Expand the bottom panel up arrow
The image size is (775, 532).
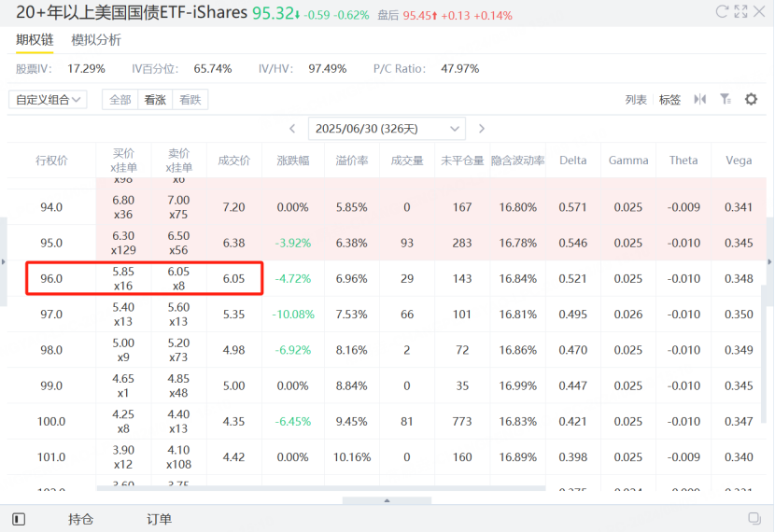click(x=387, y=500)
